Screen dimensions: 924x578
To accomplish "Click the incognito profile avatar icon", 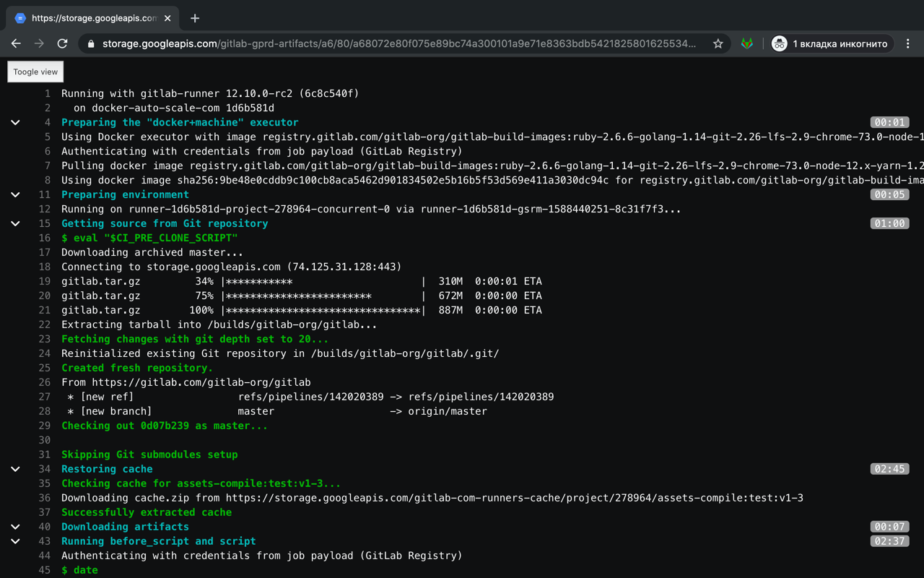I will tap(779, 43).
